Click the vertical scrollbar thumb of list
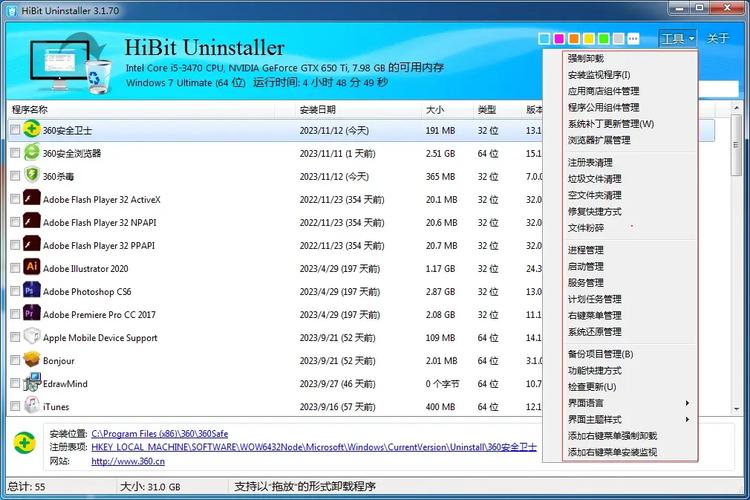This screenshot has height=500, width=750. [x=736, y=146]
